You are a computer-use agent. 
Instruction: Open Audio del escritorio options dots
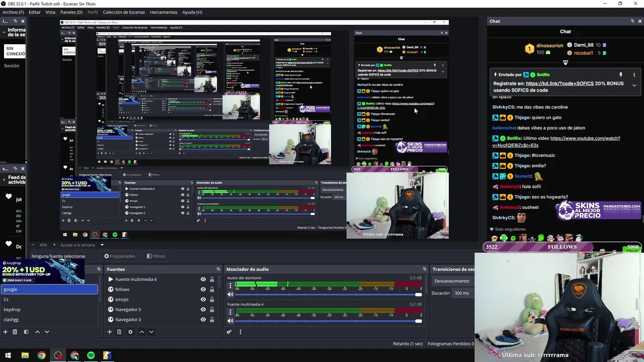(230, 286)
